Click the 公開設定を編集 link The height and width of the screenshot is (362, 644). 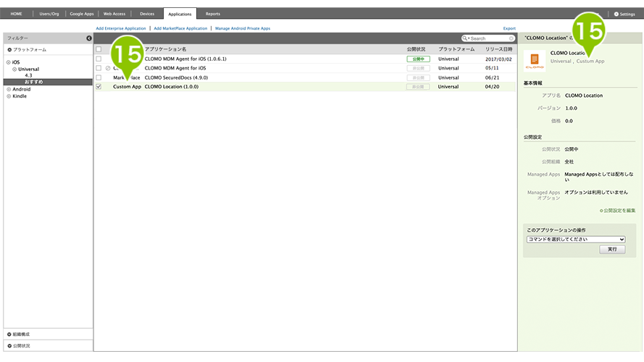618,211
